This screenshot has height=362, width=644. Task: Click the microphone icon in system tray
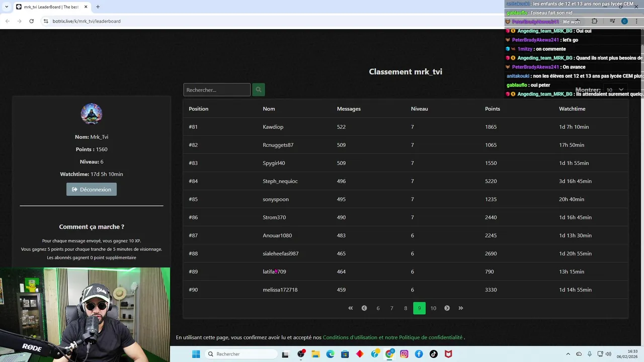[590, 354]
